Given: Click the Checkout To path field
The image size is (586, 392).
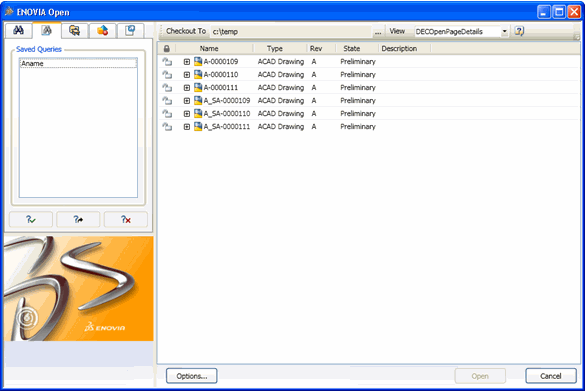Looking at the screenshot, I should (x=292, y=32).
